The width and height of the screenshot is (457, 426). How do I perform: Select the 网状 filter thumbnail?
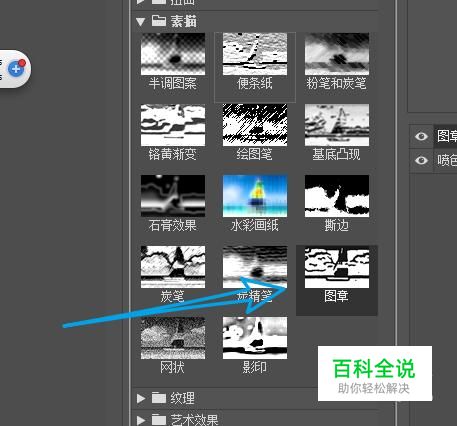click(173, 338)
